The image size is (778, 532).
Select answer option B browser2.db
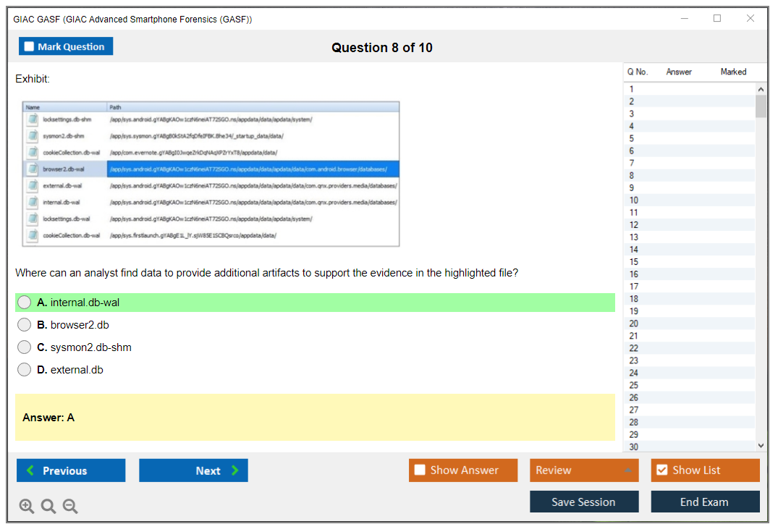(25, 325)
